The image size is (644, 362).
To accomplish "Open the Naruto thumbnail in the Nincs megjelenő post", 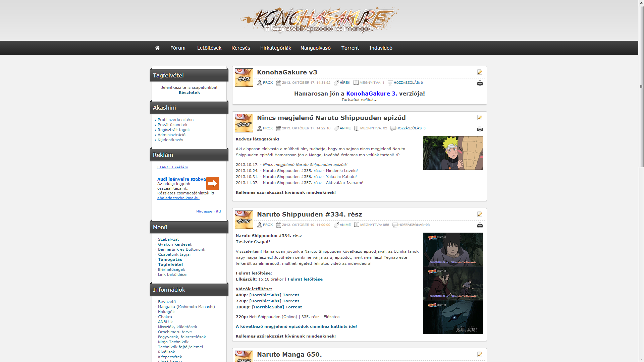I will (453, 153).
